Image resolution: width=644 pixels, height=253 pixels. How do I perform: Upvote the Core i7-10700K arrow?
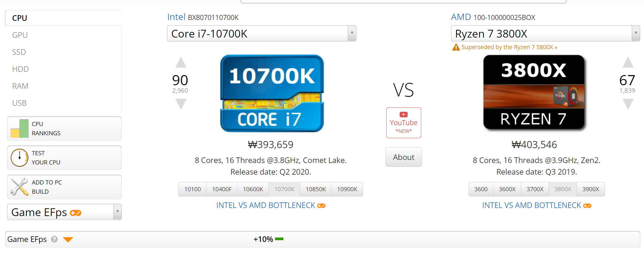(181, 62)
